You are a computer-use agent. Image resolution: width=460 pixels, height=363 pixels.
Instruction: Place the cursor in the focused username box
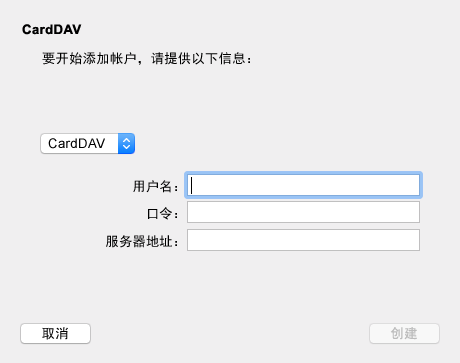pos(303,185)
